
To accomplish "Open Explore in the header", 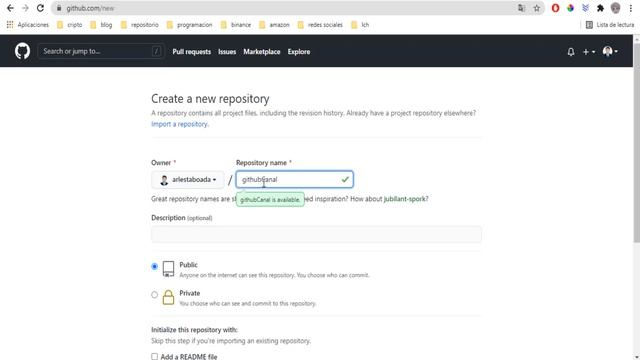I will pyautogui.click(x=299, y=52).
